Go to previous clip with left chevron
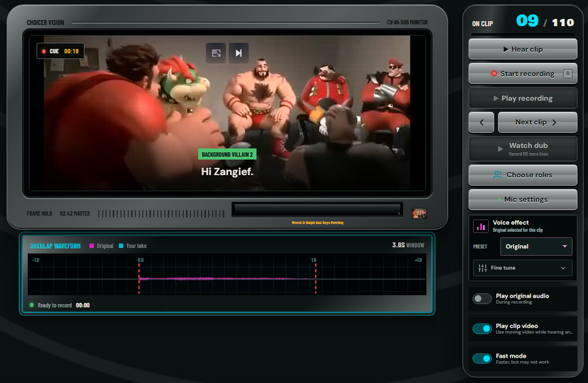Image resolution: width=588 pixels, height=383 pixels. click(481, 122)
